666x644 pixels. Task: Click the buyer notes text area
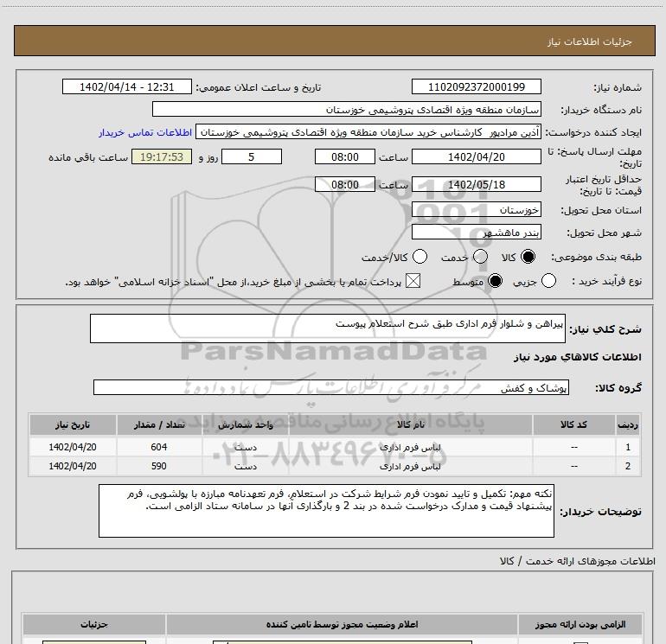(326, 511)
